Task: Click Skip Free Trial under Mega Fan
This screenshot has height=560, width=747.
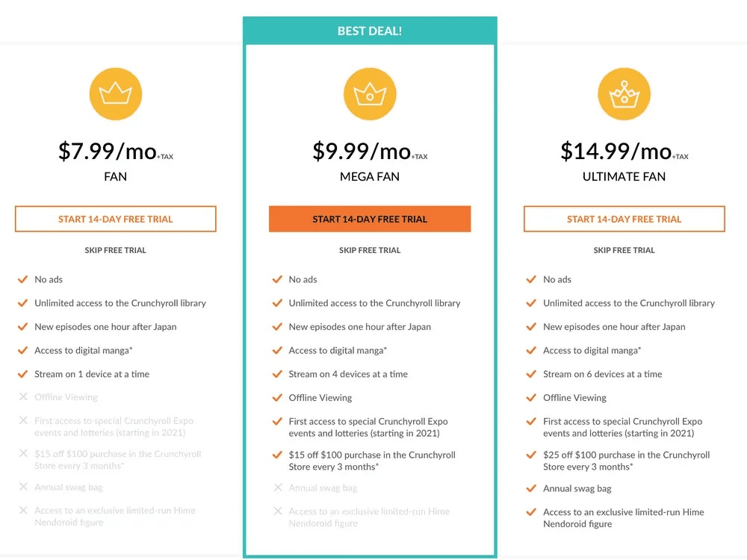Action: point(369,249)
